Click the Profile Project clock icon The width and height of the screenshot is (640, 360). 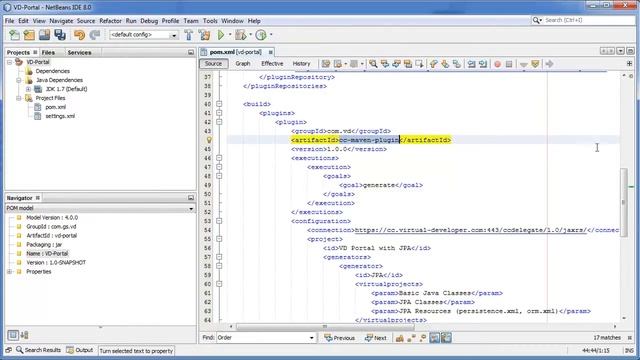tap(261, 35)
